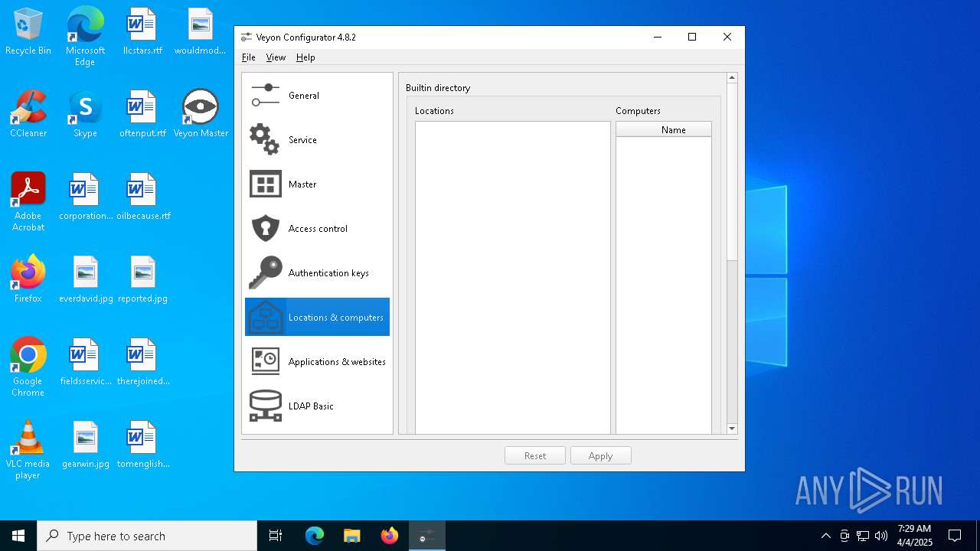This screenshot has width=980, height=551.
Task: Select the reported.jpg desktop file
Action: point(142,279)
